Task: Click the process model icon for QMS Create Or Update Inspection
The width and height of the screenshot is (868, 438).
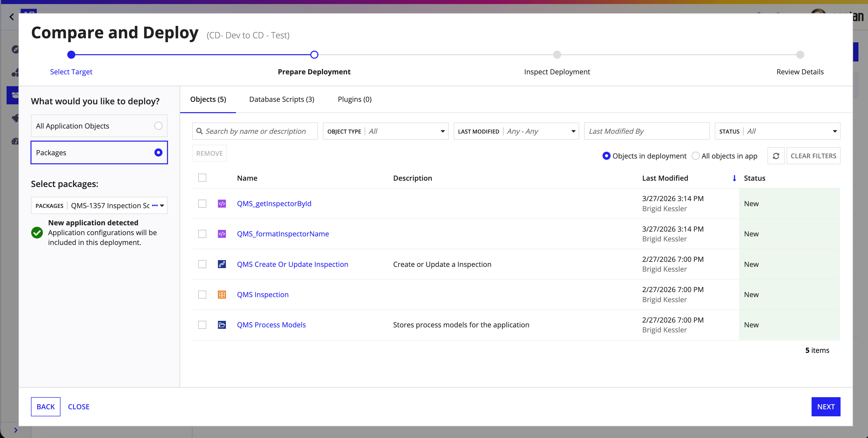Action: click(x=222, y=264)
